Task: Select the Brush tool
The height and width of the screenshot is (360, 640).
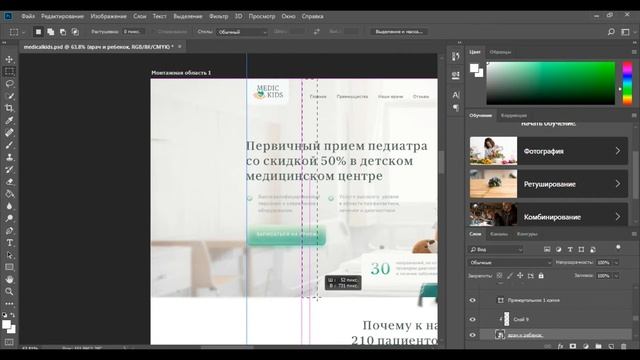Action: (x=9, y=145)
